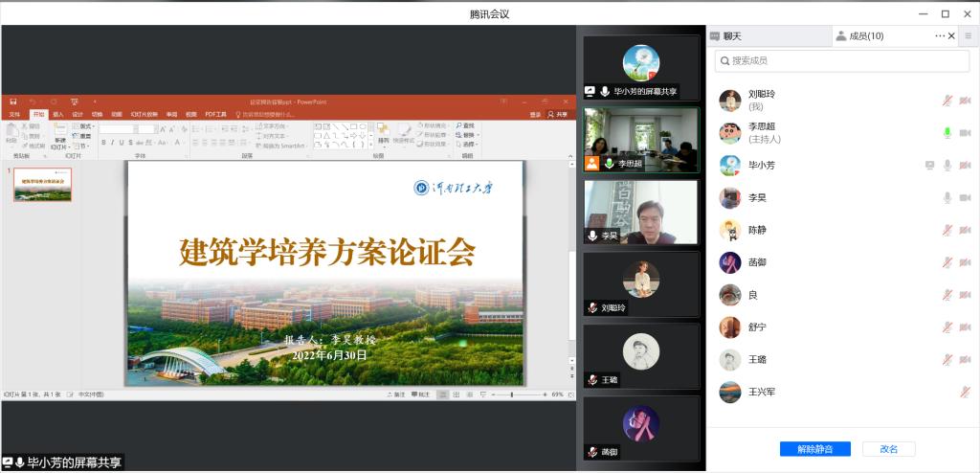Toggle Bold formatting in the PowerPoint ribbon
Image resolution: width=980 pixels, height=473 pixels.
pyautogui.click(x=103, y=143)
